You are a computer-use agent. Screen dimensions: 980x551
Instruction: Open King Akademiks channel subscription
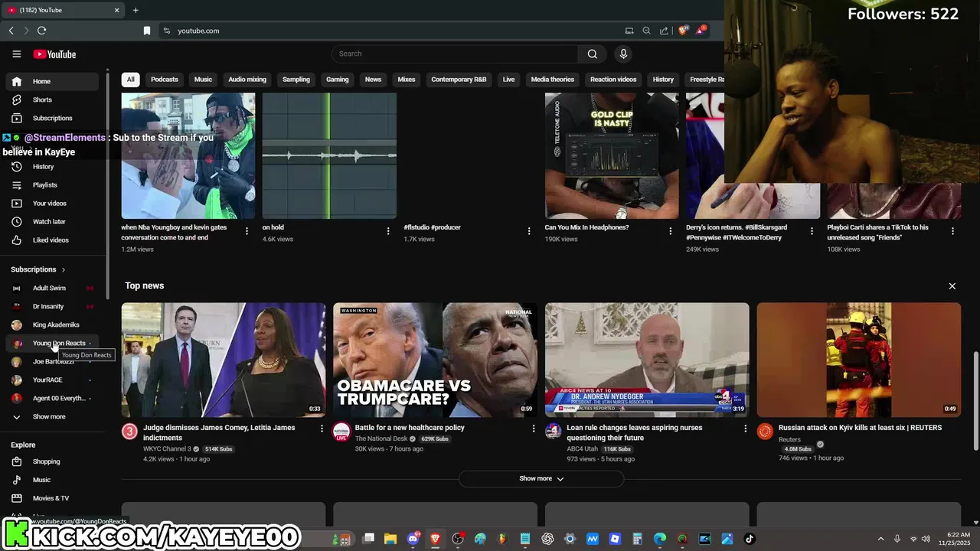[x=52, y=324]
